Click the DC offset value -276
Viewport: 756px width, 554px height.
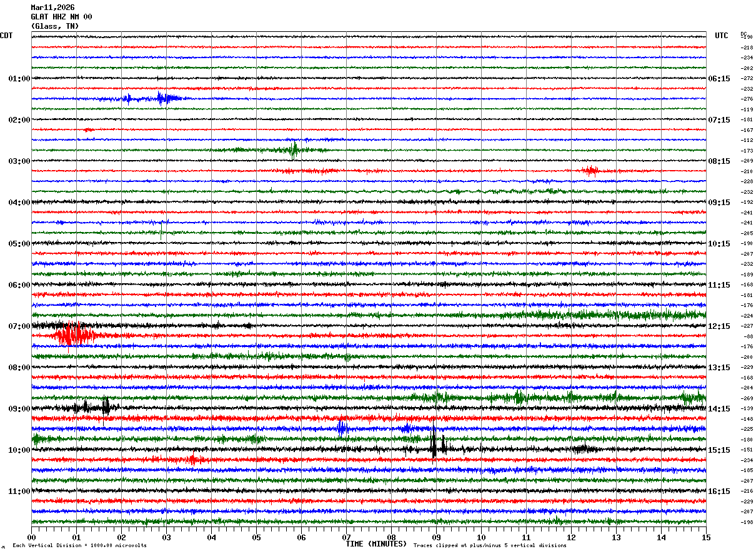[747, 99]
